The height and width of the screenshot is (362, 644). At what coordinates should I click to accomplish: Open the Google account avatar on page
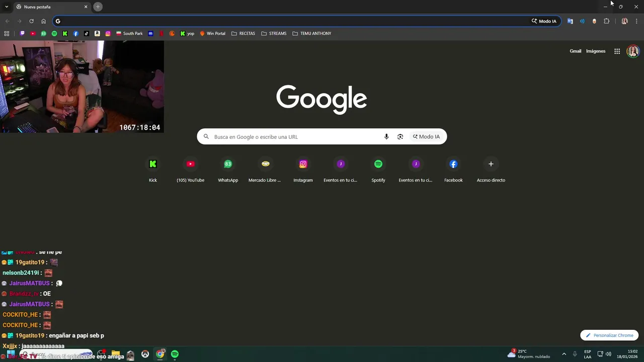[x=632, y=51]
